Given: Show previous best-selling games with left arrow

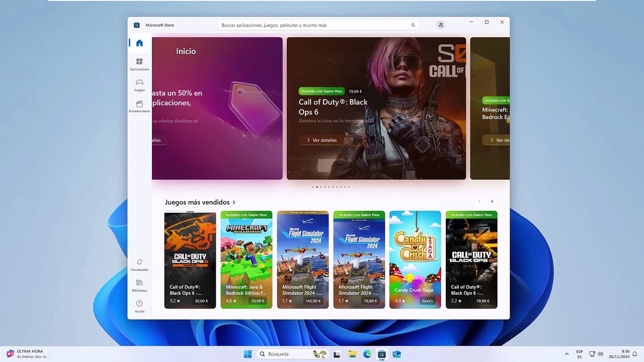Looking at the screenshot, I should [479, 202].
